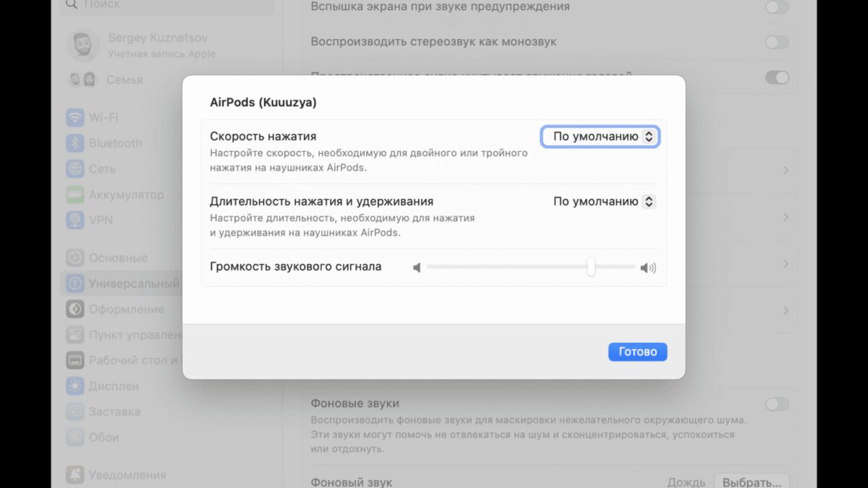Open Сеть in the sidebar

pyautogui.click(x=102, y=169)
